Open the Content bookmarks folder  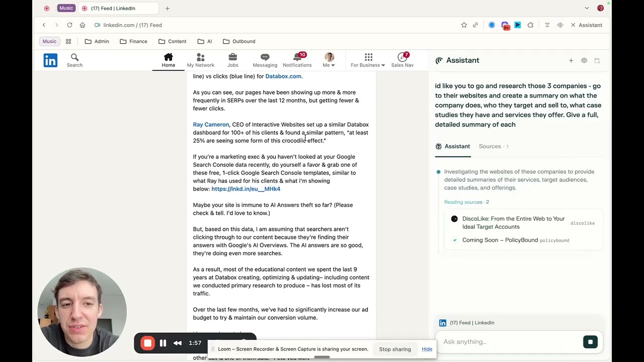click(172, 41)
